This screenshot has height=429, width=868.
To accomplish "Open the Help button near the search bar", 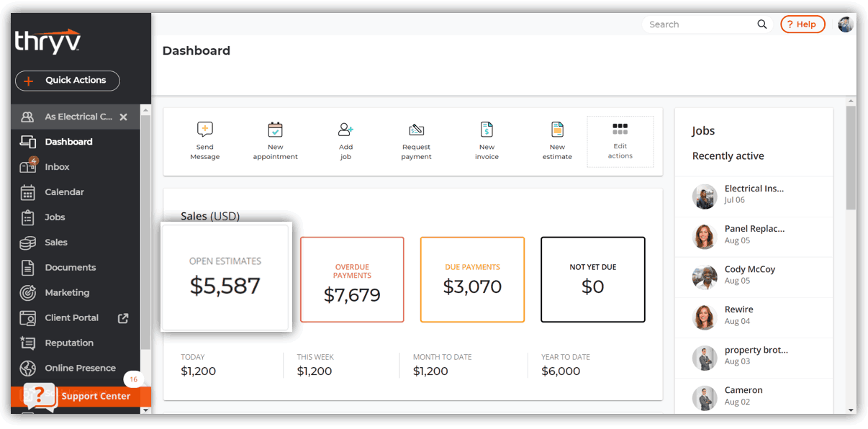I will point(803,24).
